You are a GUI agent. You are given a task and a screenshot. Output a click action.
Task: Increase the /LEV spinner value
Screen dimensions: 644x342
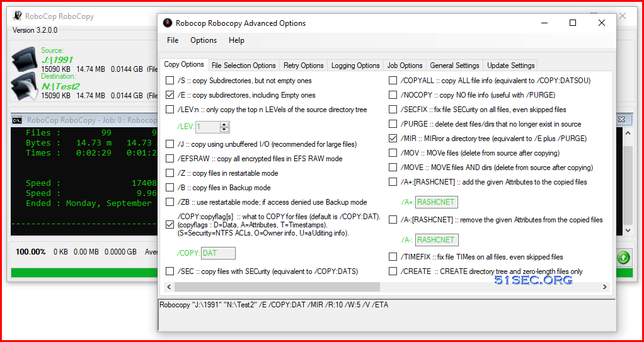(224, 125)
